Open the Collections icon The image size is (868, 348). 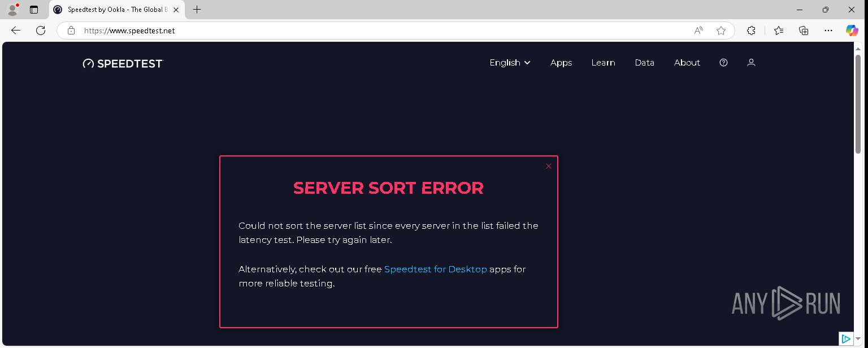point(804,31)
